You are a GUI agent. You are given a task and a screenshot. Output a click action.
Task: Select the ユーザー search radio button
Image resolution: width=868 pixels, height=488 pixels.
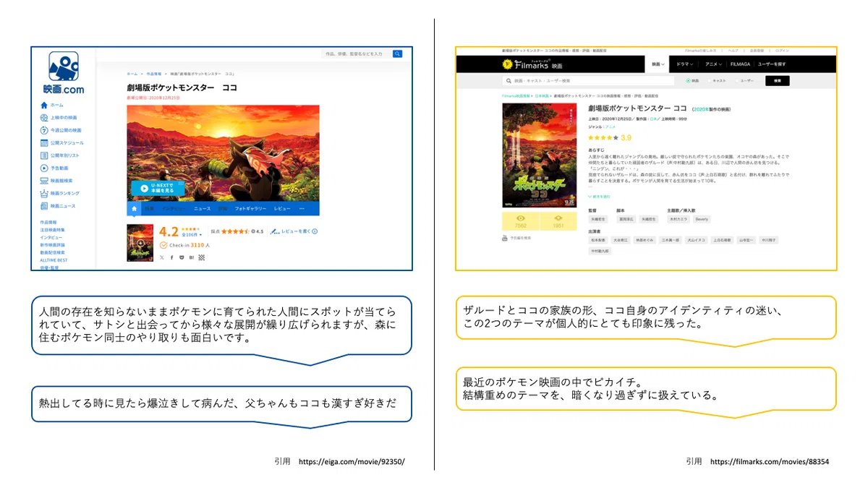coord(737,81)
